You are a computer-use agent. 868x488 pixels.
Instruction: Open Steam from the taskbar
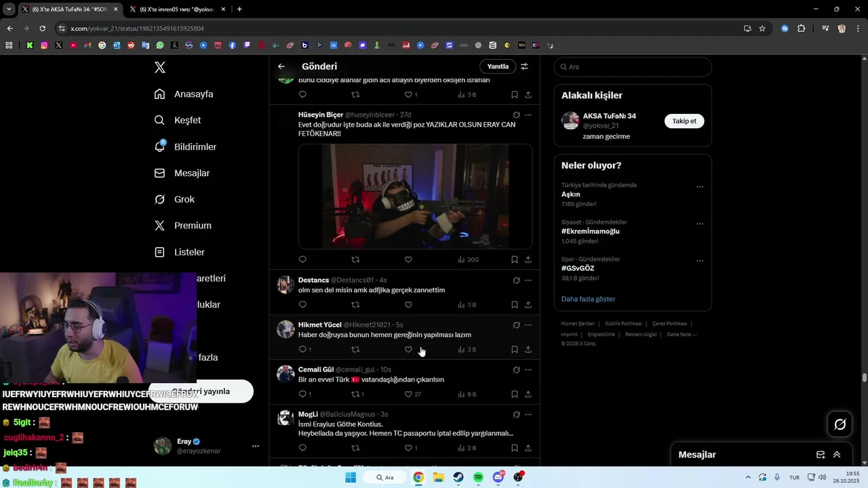click(x=458, y=477)
